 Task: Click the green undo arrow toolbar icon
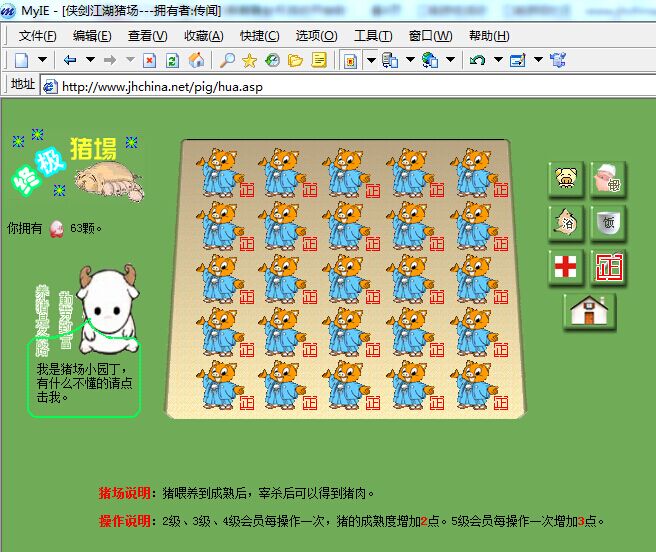pyautogui.click(x=477, y=60)
